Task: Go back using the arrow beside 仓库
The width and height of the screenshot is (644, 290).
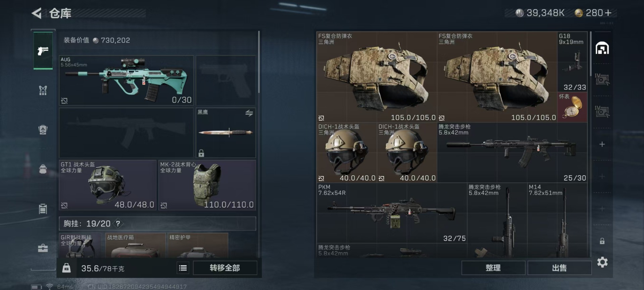Action: point(37,13)
